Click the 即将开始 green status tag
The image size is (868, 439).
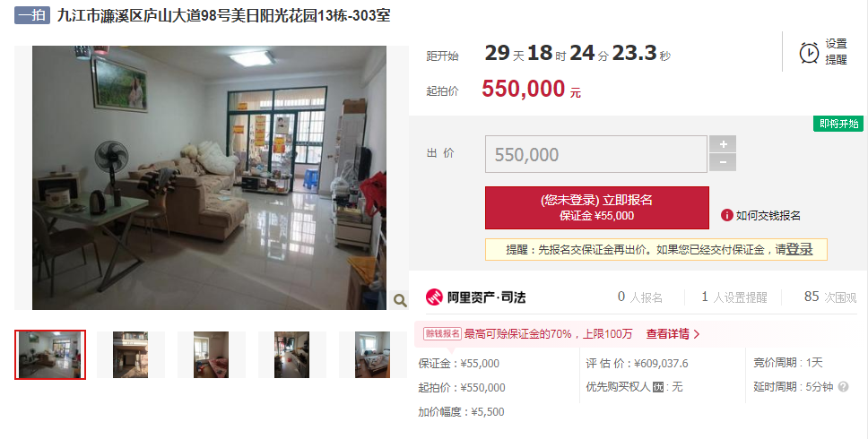838,124
